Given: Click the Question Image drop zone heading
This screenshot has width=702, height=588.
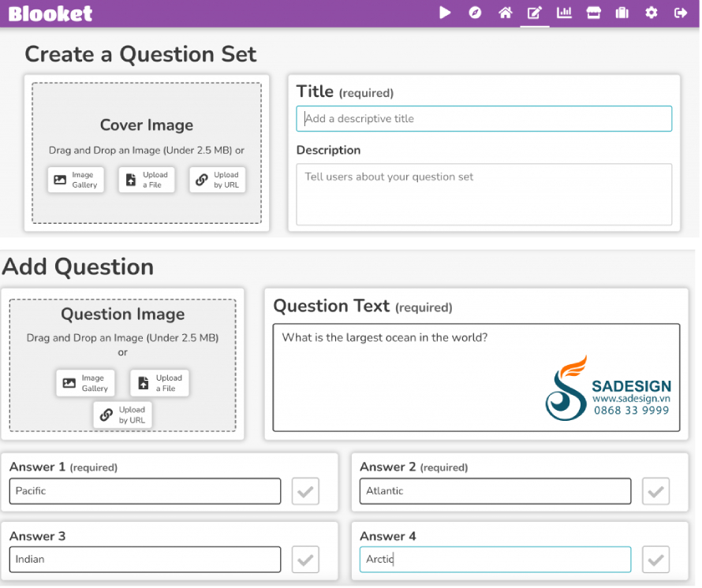Looking at the screenshot, I should point(123,314).
